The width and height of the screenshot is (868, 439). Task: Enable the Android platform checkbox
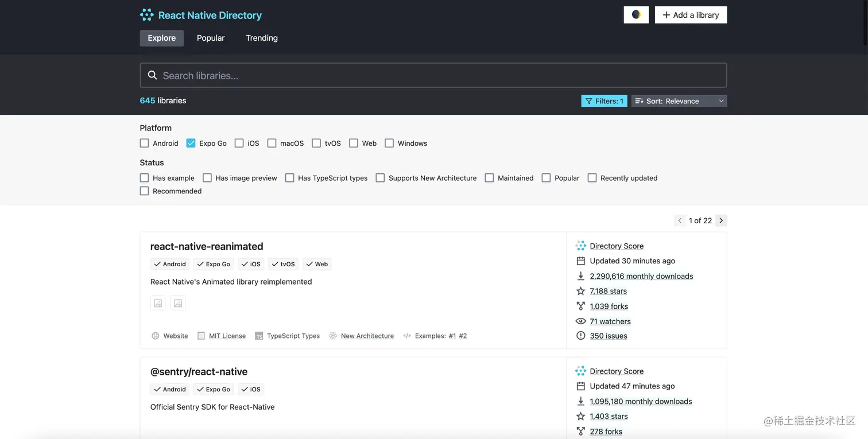point(144,143)
